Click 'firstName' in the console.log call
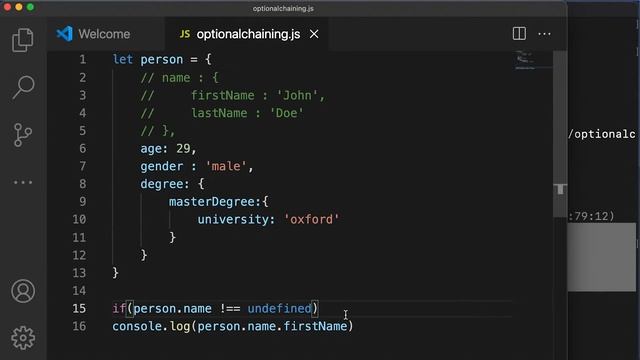This screenshot has width=640, height=360. [315, 327]
